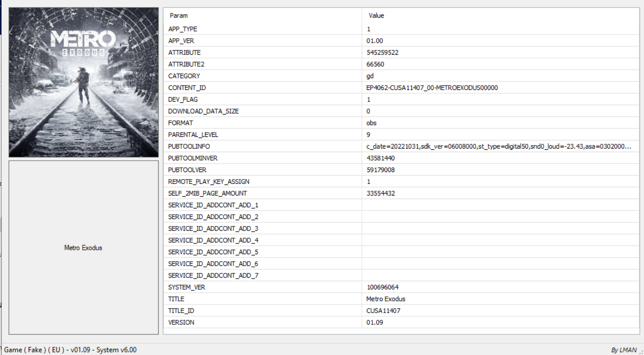Select the SERVICE_ID_ADDCONT_ADD_3 row

pos(401,228)
